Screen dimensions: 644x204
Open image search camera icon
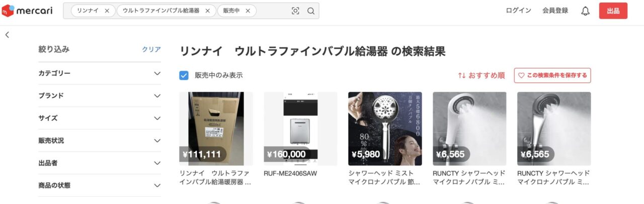click(295, 11)
